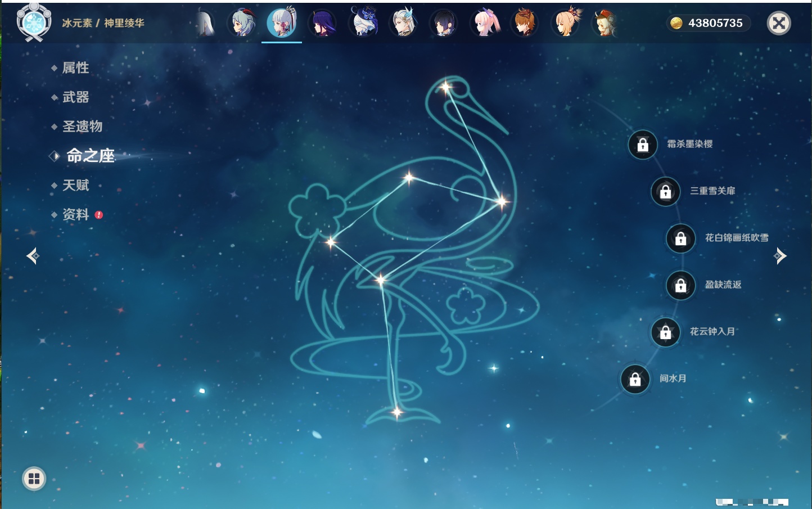Open the grid menu button at bottom left

(34, 479)
